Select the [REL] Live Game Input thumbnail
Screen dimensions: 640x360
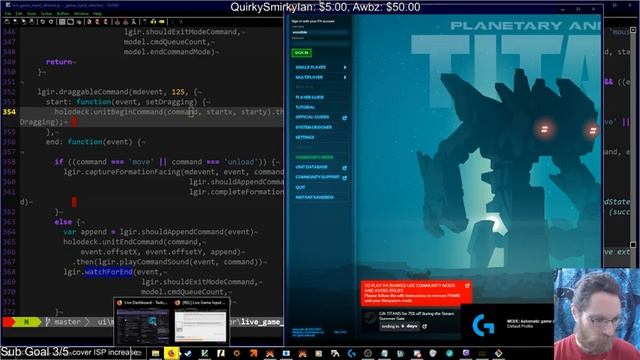pos(200,322)
